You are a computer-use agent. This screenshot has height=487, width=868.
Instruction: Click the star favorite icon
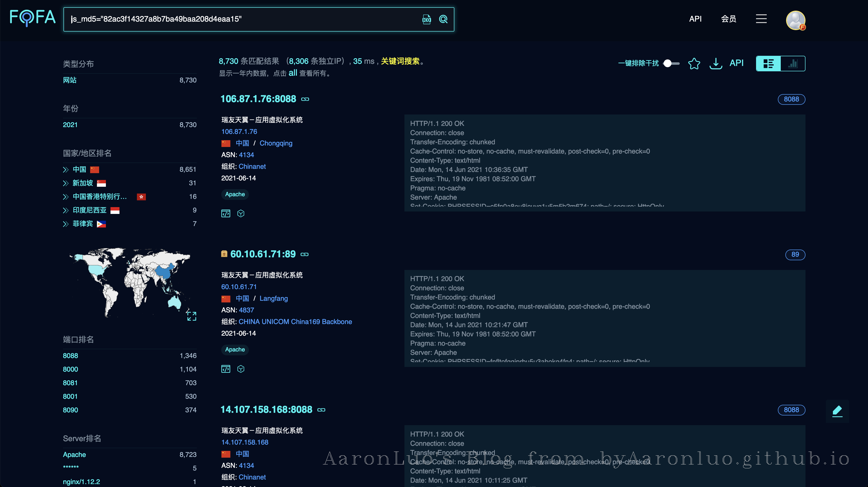[x=694, y=63]
